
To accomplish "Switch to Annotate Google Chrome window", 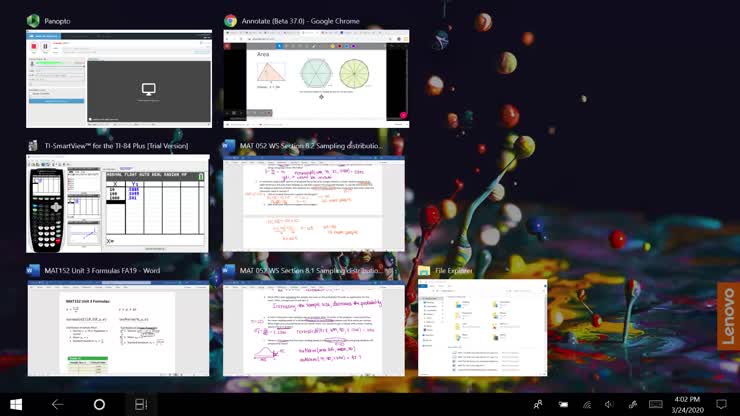I will tap(315, 79).
